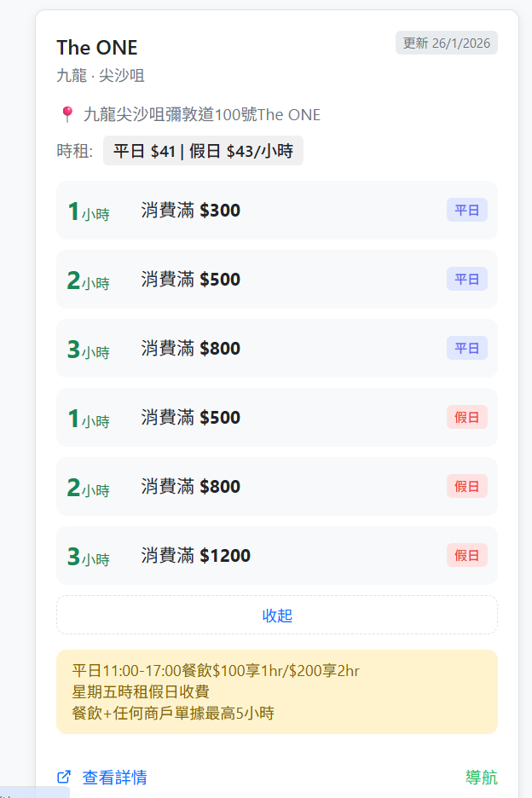Select the weekday 3小時 消費滿 $800 row

(x=276, y=349)
